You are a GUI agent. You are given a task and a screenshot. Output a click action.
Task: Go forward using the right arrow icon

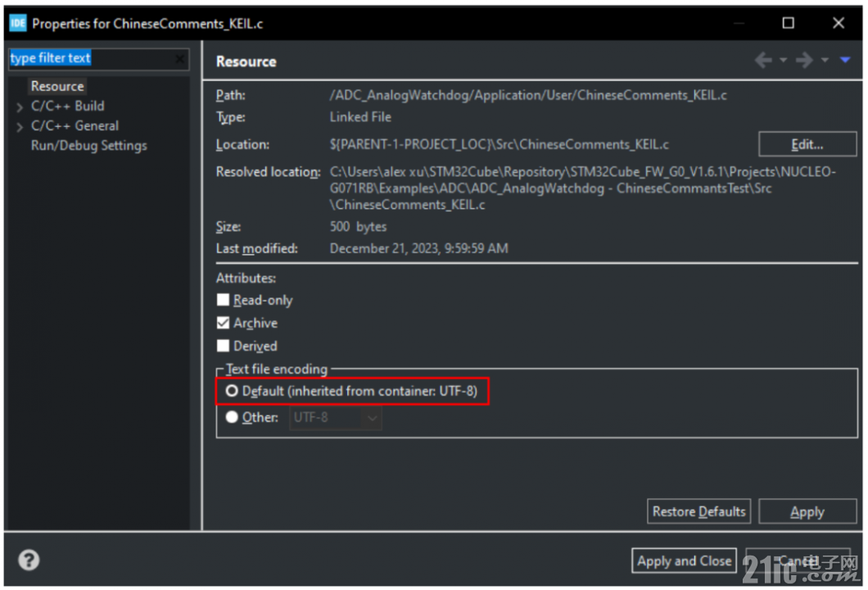pos(804,60)
